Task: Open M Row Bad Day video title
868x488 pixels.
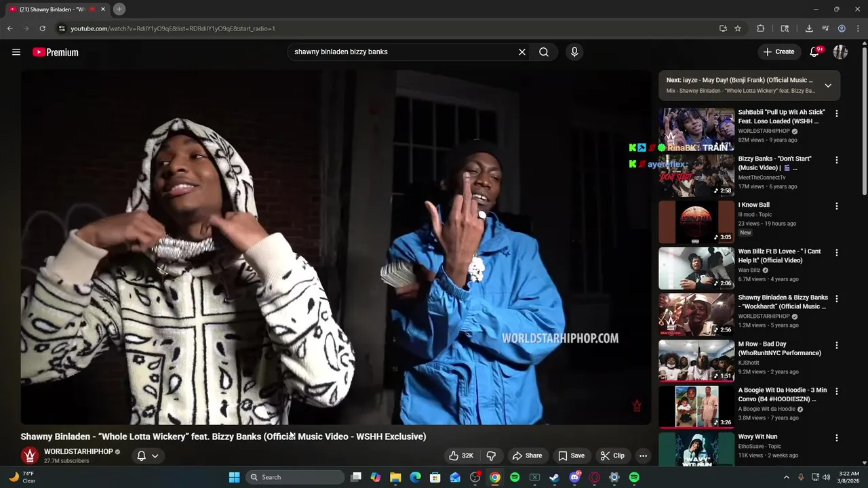Action: (779, 348)
